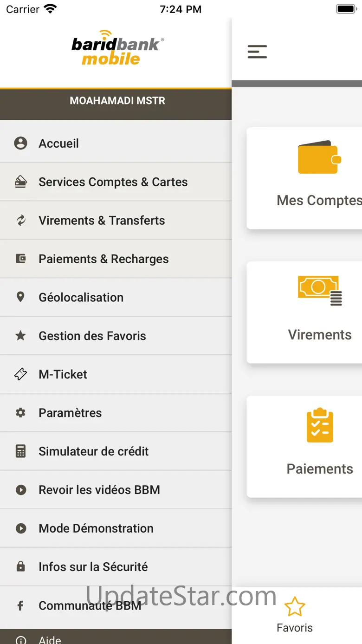
Task: Click the map pin Géolocalisation icon
Action: pos(20,297)
